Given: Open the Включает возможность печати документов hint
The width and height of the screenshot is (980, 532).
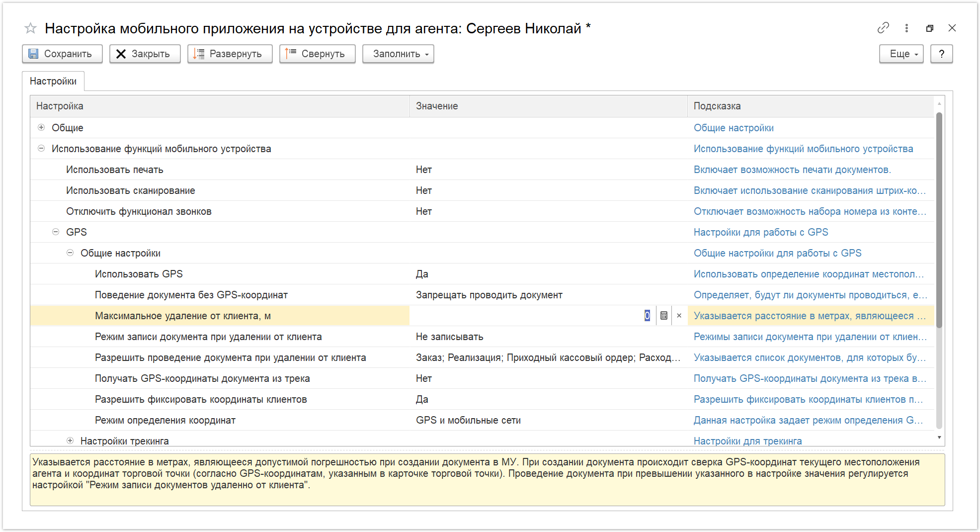Looking at the screenshot, I should coord(792,170).
